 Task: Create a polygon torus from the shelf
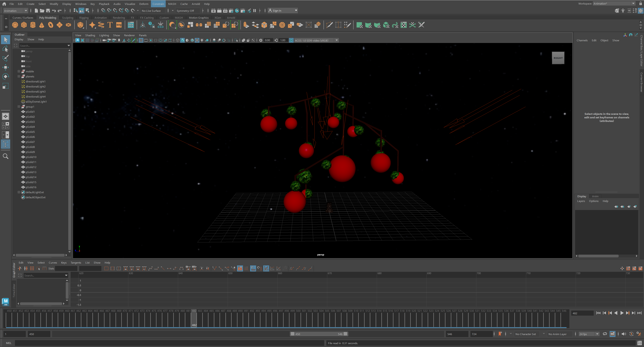51,25
